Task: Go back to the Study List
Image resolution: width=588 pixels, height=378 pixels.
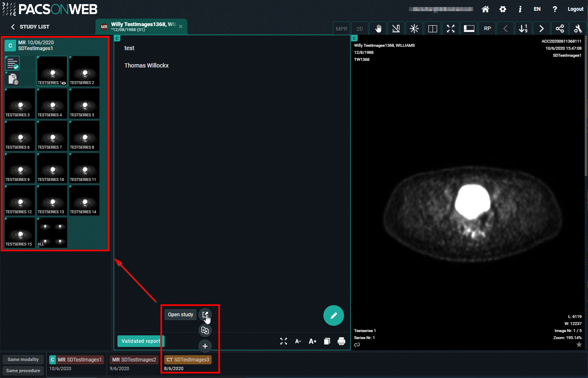Action: pos(30,27)
